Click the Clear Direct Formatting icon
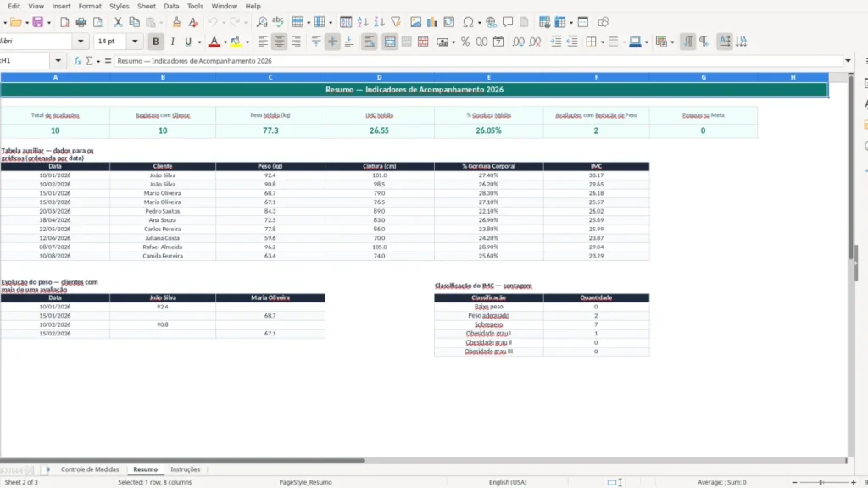 coord(192,22)
